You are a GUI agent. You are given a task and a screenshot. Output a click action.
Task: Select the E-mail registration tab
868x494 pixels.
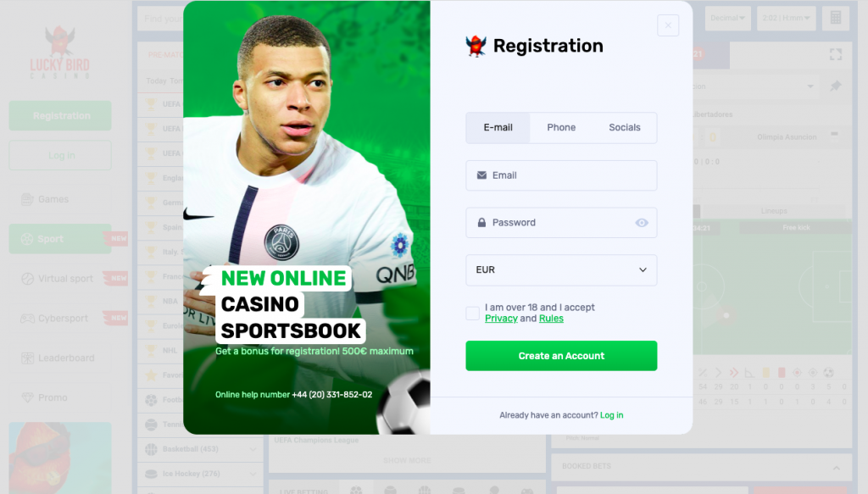pos(498,128)
